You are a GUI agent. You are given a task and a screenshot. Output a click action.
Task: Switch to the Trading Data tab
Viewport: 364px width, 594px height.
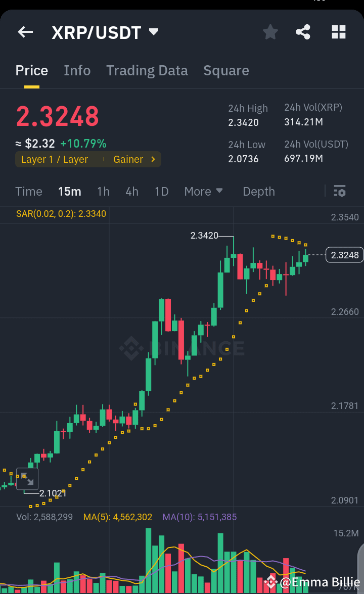pyautogui.click(x=147, y=70)
